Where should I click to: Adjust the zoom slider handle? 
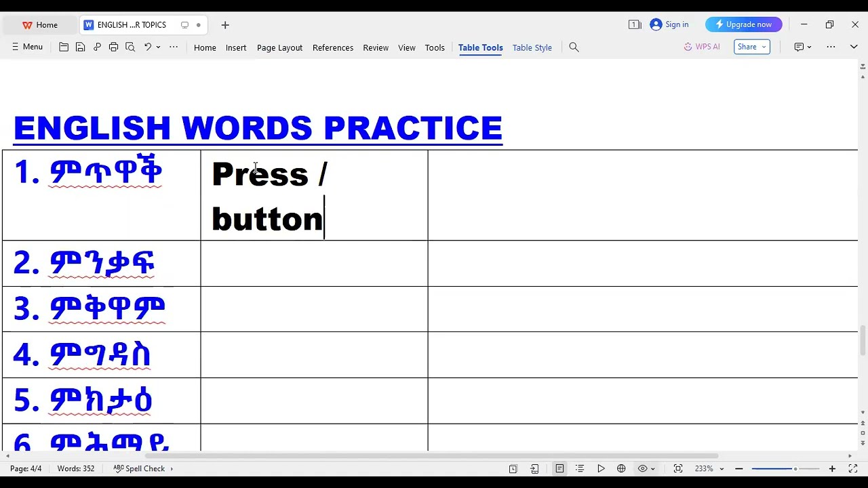pyautogui.click(x=795, y=468)
